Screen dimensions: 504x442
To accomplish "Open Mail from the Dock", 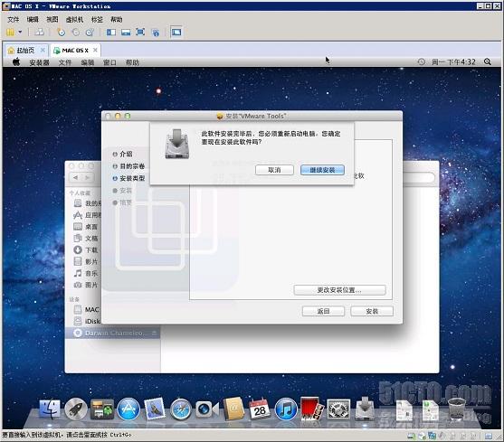I will click(155, 409).
